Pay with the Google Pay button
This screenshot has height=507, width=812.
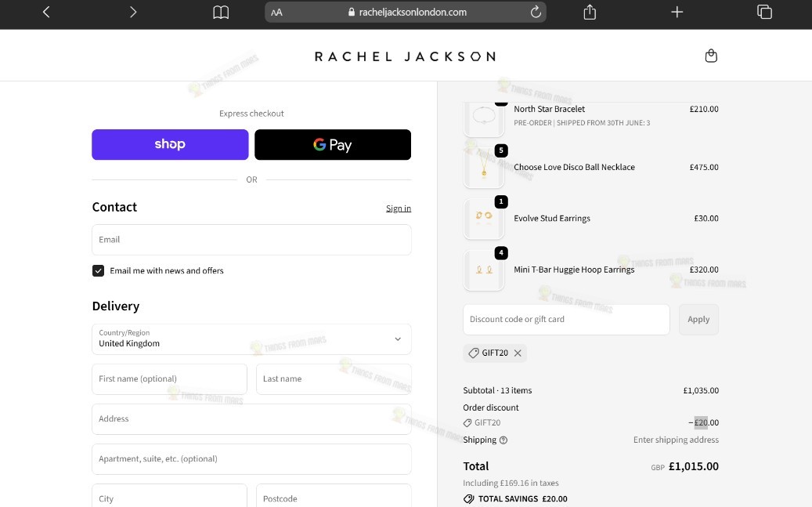(333, 145)
